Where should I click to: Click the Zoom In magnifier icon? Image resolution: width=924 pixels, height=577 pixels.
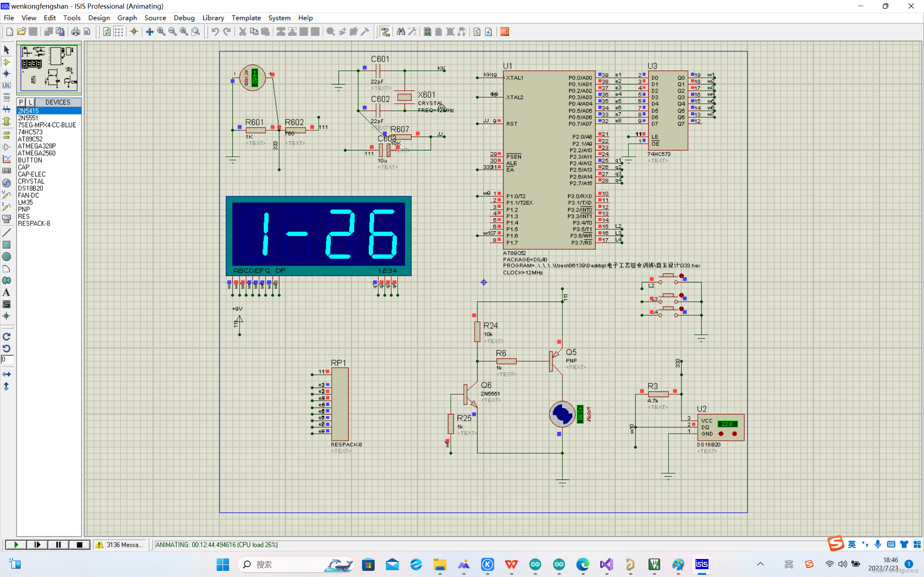(161, 32)
